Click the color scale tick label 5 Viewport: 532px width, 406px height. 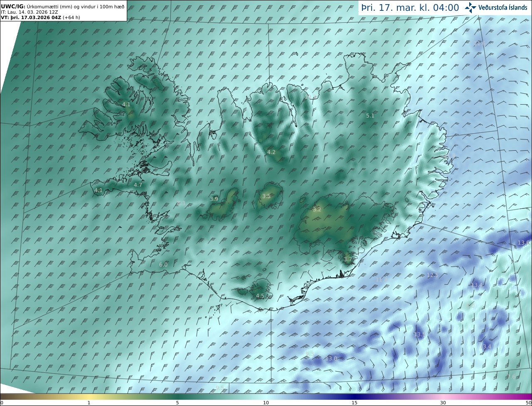[177, 403]
